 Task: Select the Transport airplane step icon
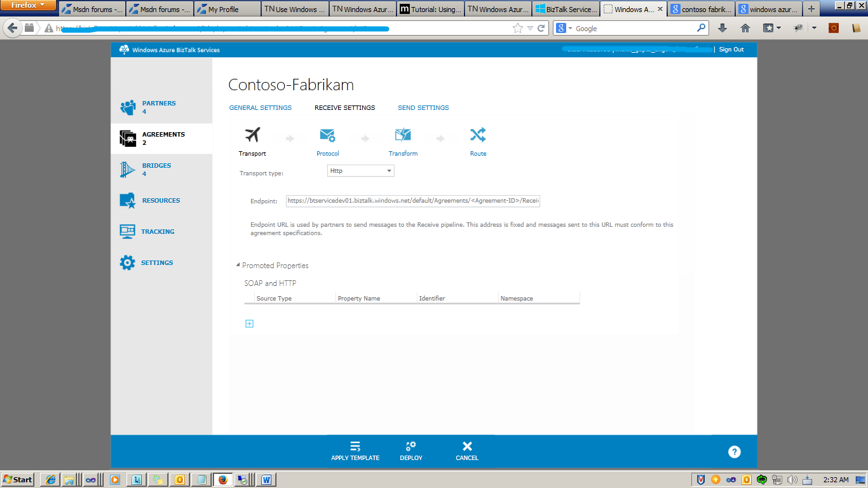[252, 135]
